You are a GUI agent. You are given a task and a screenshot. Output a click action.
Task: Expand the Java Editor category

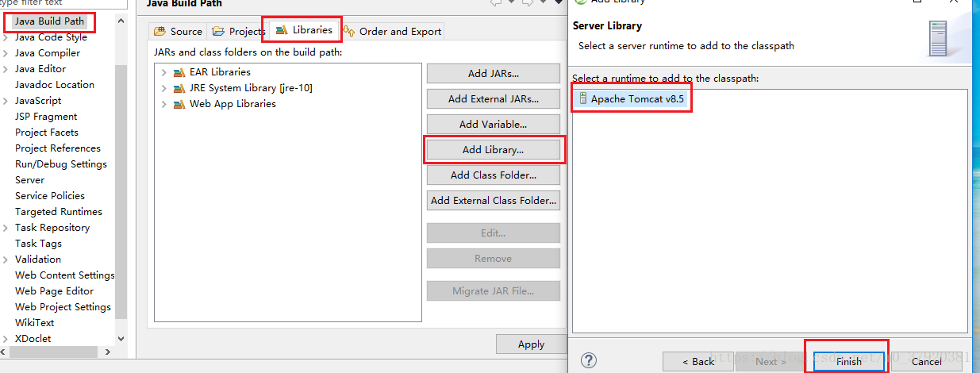(6, 69)
